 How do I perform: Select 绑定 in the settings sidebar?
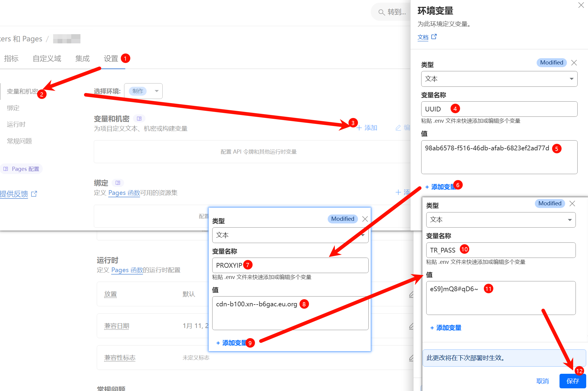pyautogui.click(x=13, y=108)
